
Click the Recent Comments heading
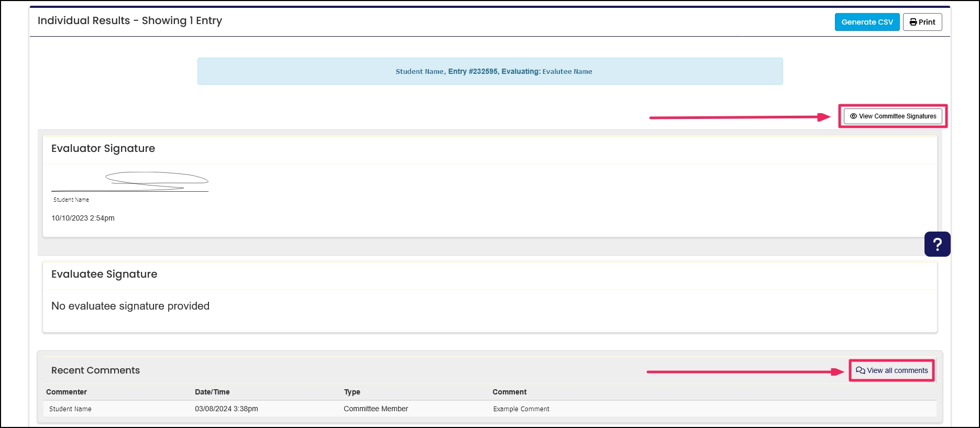[95, 370]
